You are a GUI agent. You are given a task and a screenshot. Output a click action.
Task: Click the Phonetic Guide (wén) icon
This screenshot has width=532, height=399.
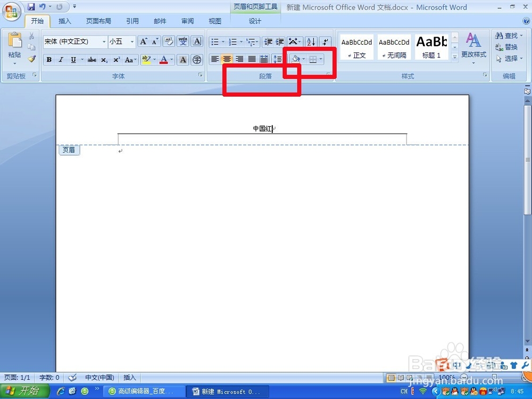click(183, 41)
